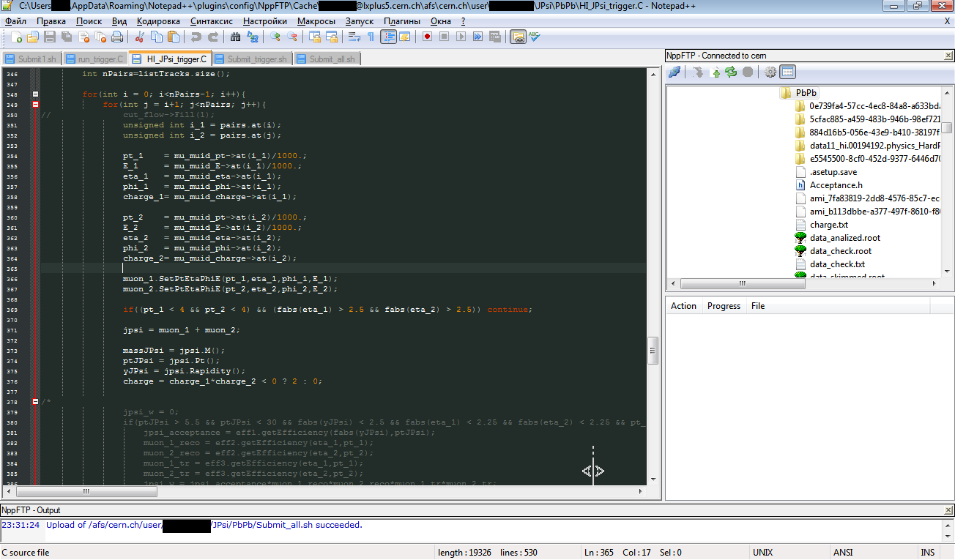Click the NppFTP refresh icon
Image resolution: width=955 pixels, height=560 pixels.
pos(731,72)
